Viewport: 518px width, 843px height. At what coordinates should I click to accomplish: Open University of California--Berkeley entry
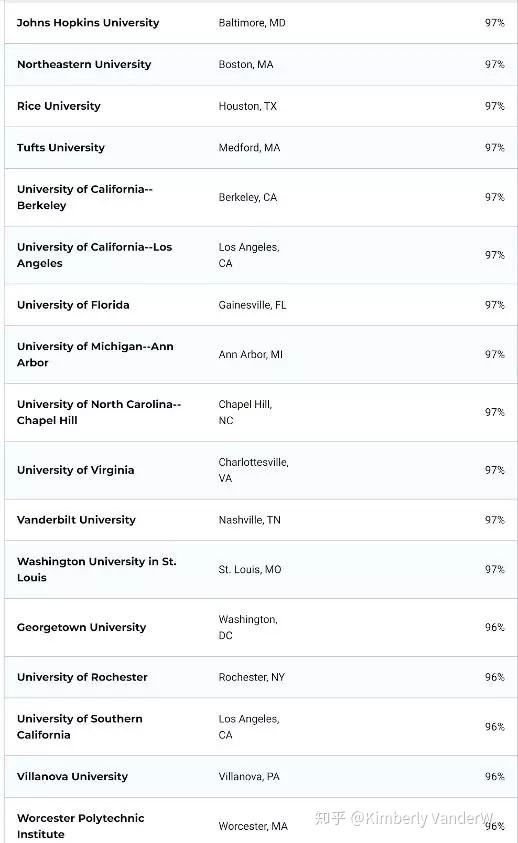coord(85,197)
